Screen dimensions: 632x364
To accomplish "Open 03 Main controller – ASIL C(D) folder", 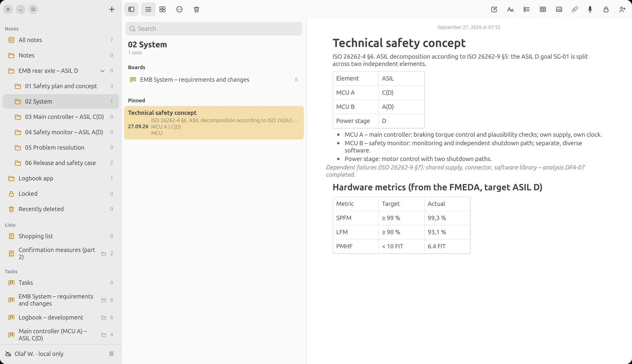I will pyautogui.click(x=61, y=117).
